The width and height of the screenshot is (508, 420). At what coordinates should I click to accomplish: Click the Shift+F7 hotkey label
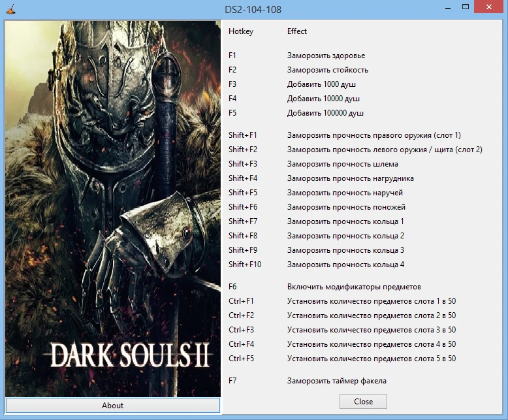243,221
